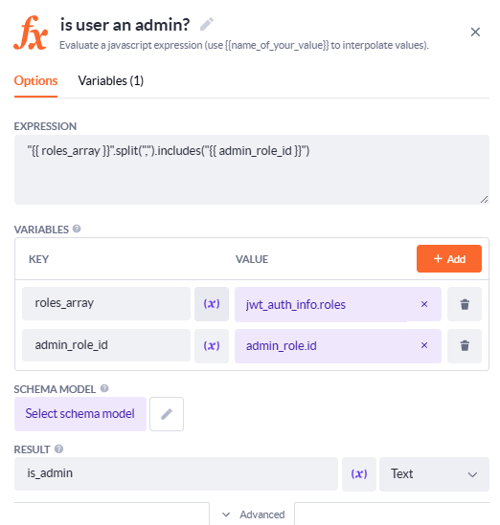Switch to the Variables (1) tab
Viewport: 500px width, 525px height.
(111, 81)
